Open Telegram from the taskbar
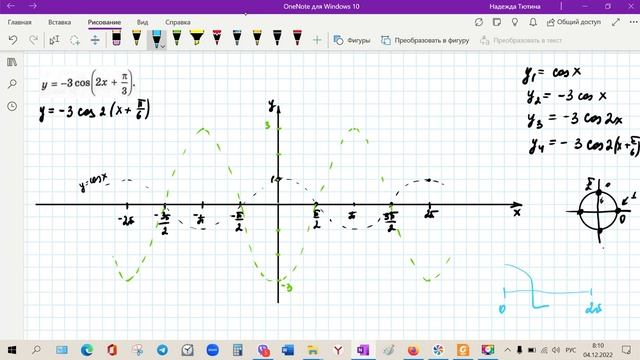640x360 pixels. (x=162, y=350)
